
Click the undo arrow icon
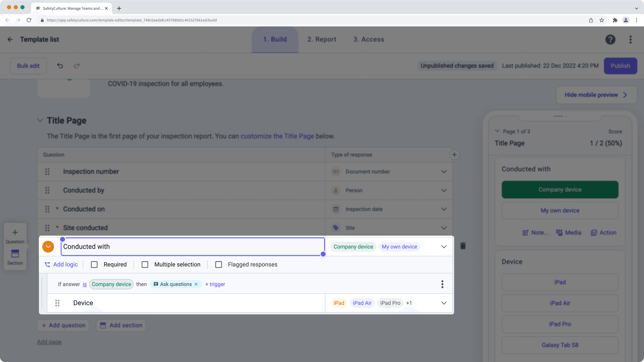tap(60, 66)
